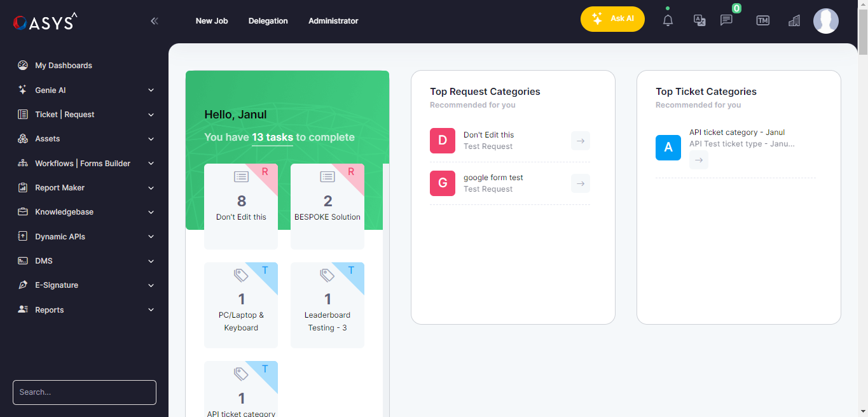The image size is (868, 417).
Task: Click 'Hello, Janul' greeting text
Action: click(x=235, y=115)
